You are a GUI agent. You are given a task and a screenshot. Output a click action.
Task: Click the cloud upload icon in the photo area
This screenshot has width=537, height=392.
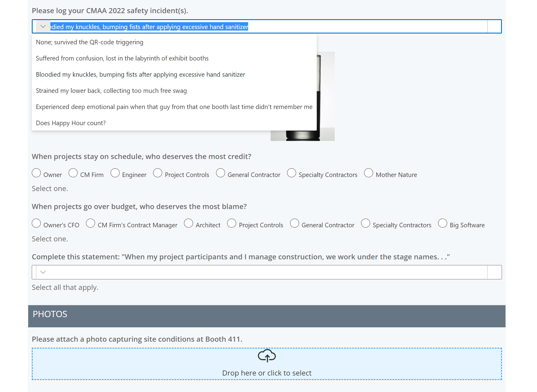tap(266, 356)
